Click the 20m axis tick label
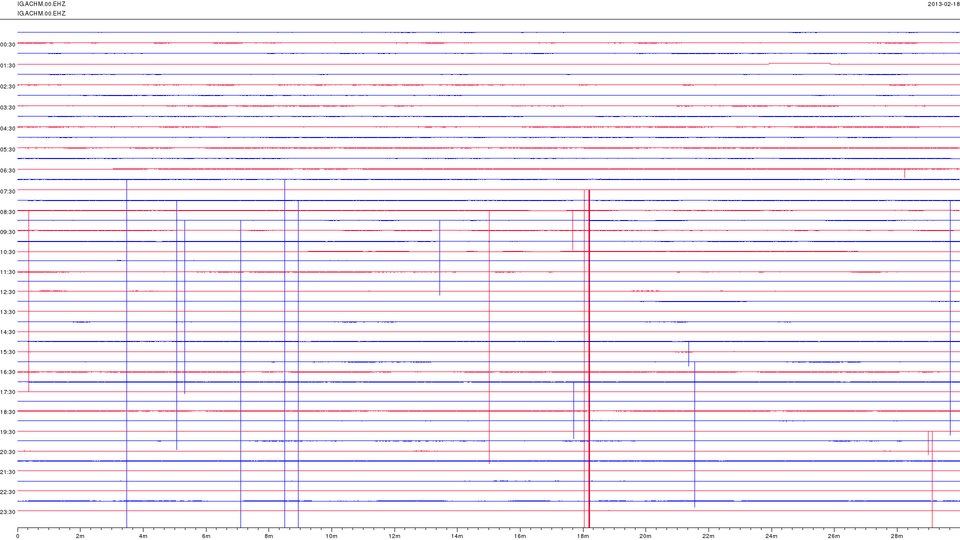Screen dimensions: 960x540 [x=645, y=536]
